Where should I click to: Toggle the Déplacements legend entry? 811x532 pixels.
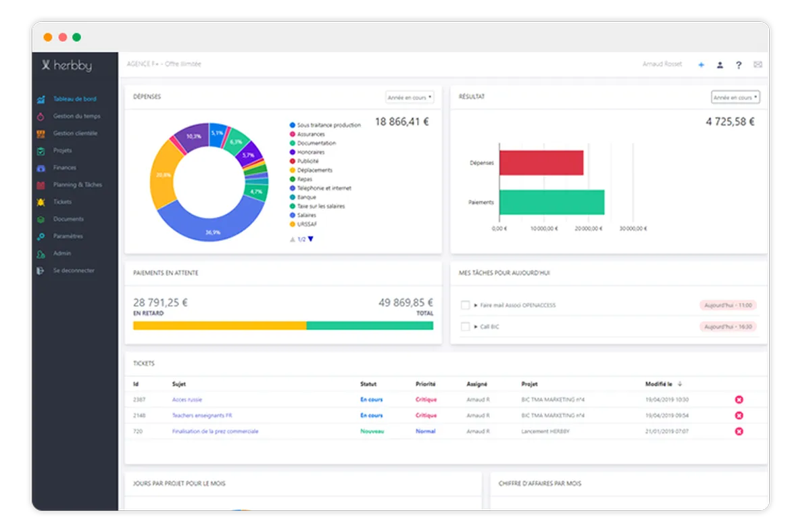311,170
